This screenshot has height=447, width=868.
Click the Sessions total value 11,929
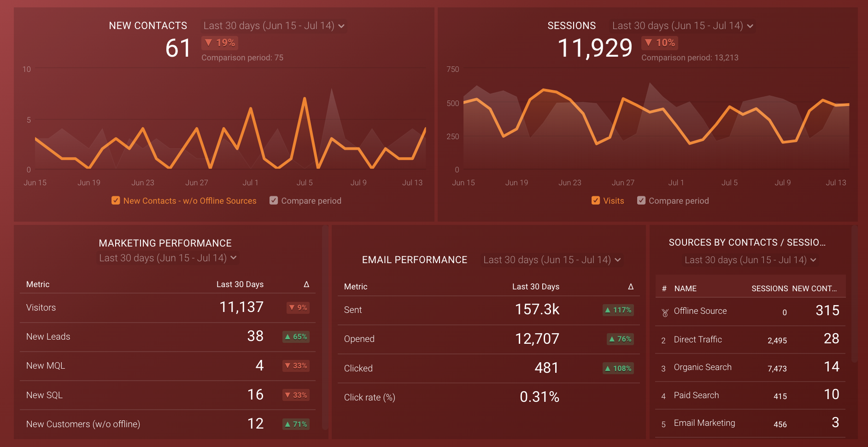coord(595,48)
